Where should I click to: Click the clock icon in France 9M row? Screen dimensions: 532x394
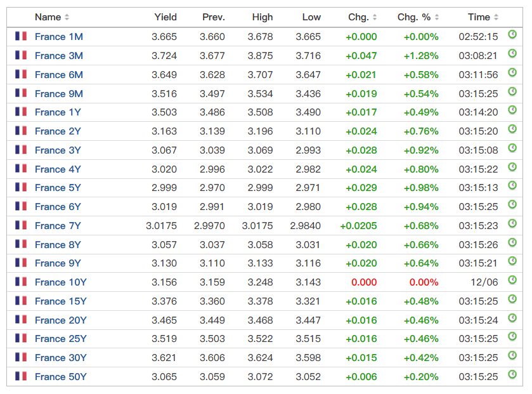[x=512, y=91]
